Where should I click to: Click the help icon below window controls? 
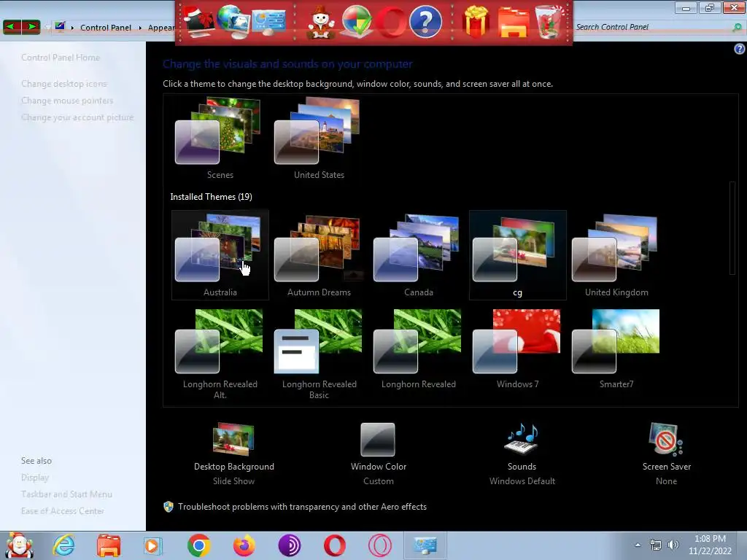click(x=740, y=49)
